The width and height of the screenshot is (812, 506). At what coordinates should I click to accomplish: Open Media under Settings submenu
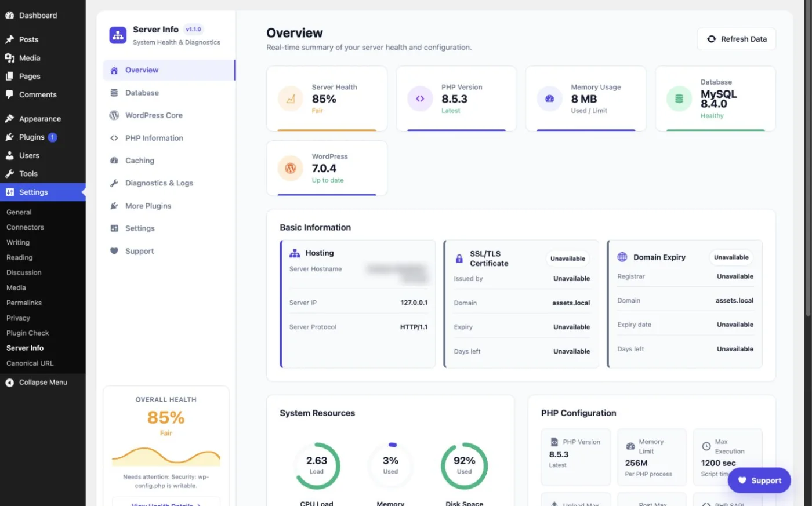coord(16,287)
